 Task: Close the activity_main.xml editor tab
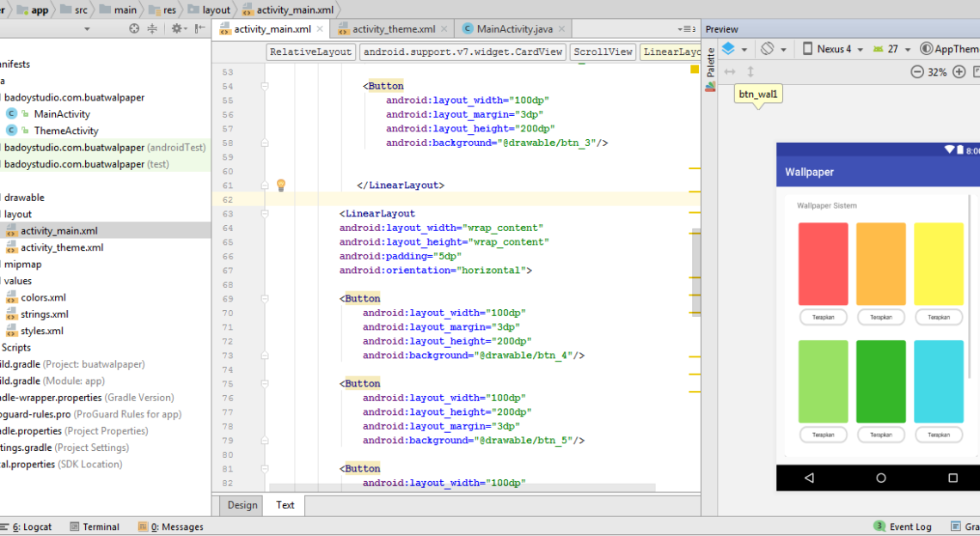pyautogui.click(x=320, y=29)
